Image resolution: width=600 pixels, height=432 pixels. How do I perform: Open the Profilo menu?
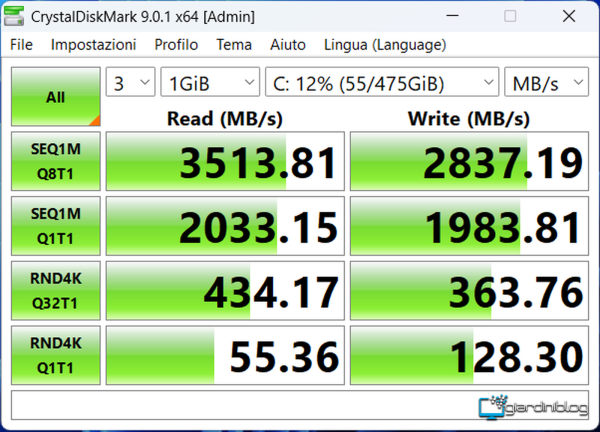176,45
